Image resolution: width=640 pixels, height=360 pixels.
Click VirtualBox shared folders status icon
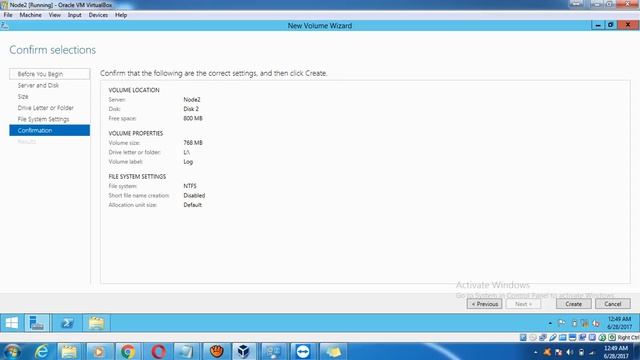(x=563, y=338)
